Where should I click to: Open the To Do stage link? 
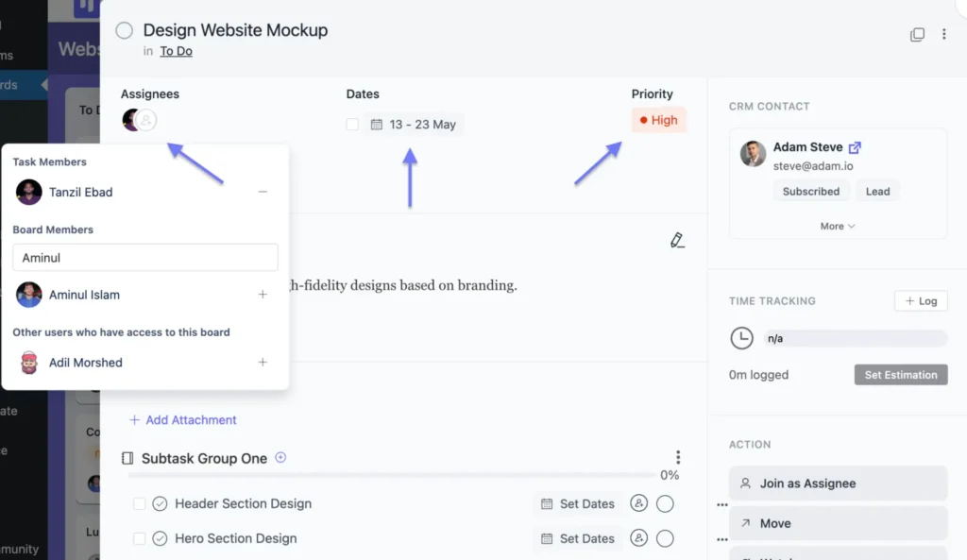(176, 51)
